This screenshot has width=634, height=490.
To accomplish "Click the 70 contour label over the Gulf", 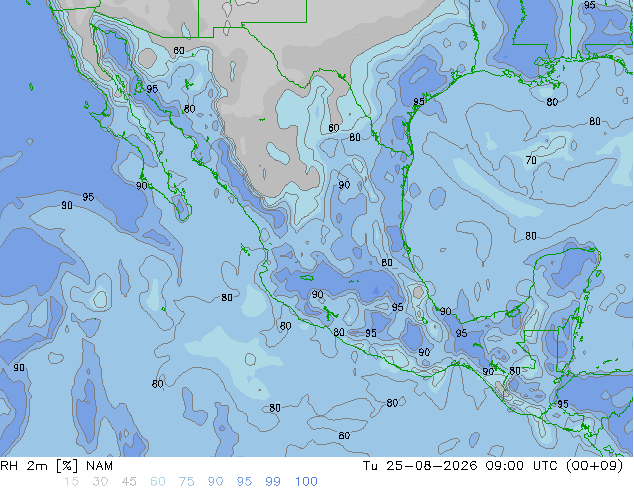I will [531, 161].
